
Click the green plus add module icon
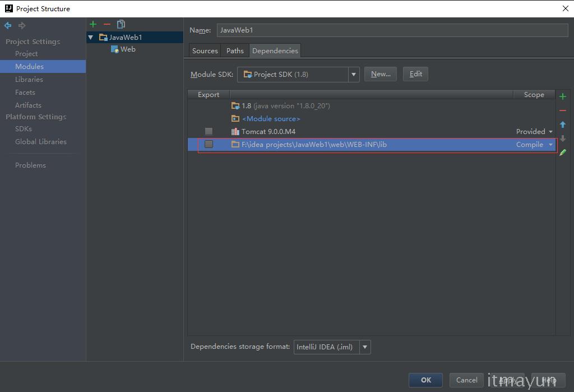pos(93,24)
